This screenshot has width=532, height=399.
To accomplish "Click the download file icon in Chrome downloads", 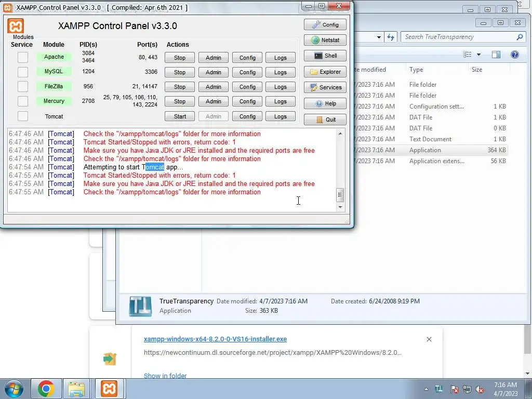I will tap(110, 358).
